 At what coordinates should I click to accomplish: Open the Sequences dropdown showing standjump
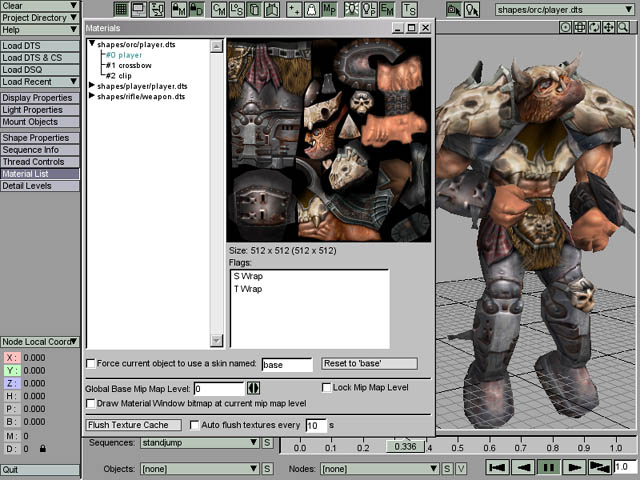pyautogui.click(x=198, y=442)
